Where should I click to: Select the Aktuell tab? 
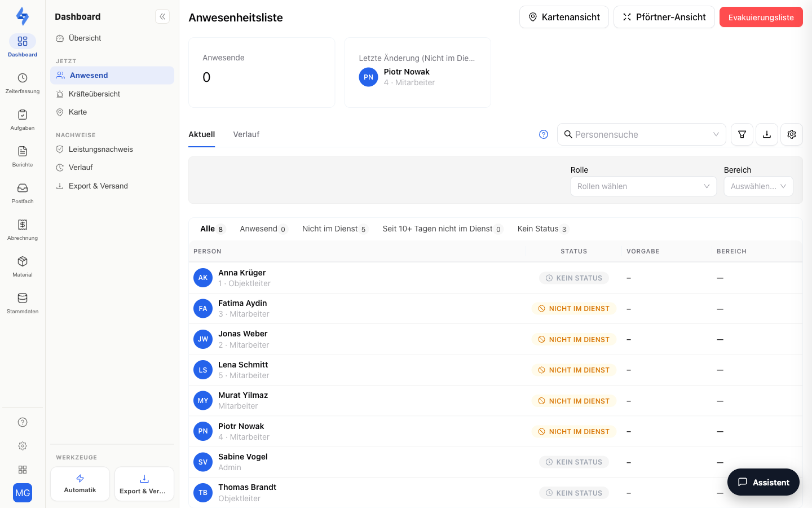click(x=202, y=134)
